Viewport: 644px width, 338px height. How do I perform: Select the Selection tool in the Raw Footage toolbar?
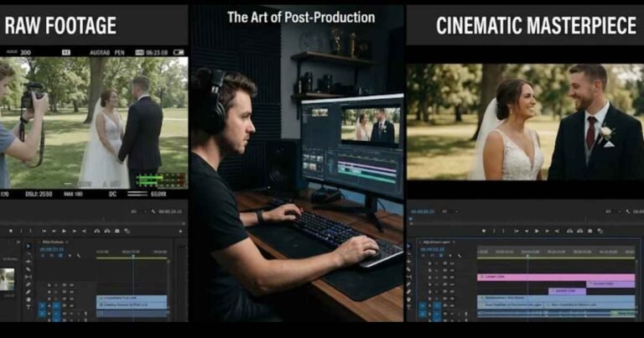pos(29,246)
